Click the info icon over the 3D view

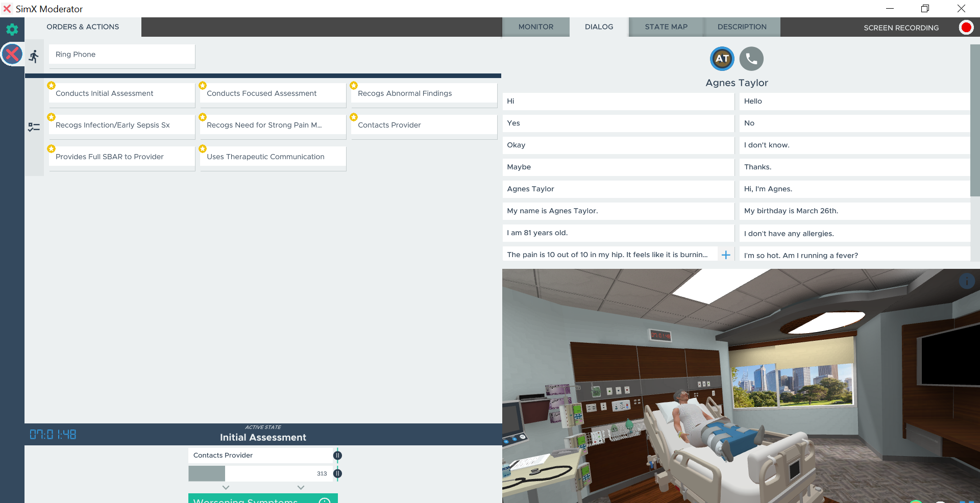pyautogui.click(x=967, y=281)
